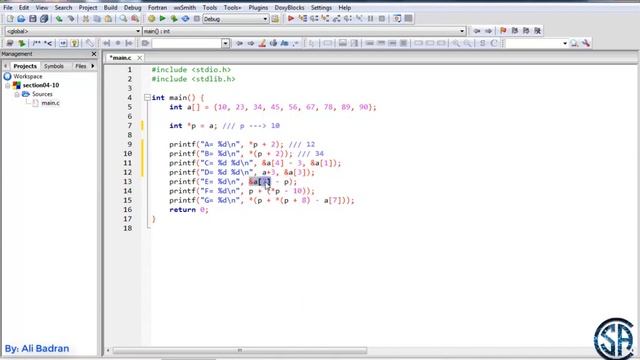Run the program with the green play icon

tap(162, 19)
